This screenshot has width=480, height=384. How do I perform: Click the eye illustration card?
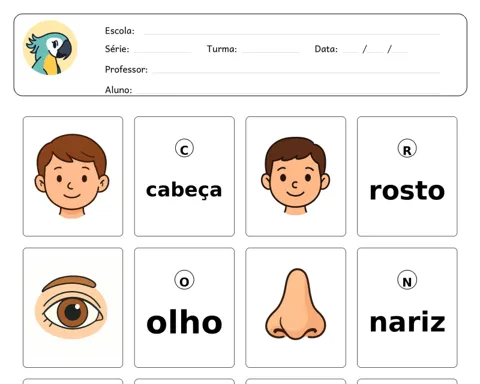[x=73, y=307]
